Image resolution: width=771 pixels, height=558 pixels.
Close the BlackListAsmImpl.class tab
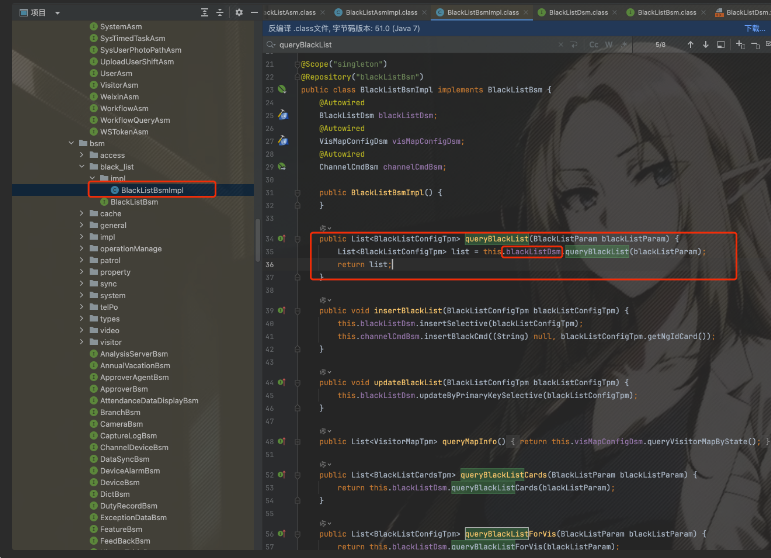(x=424, y=13)
